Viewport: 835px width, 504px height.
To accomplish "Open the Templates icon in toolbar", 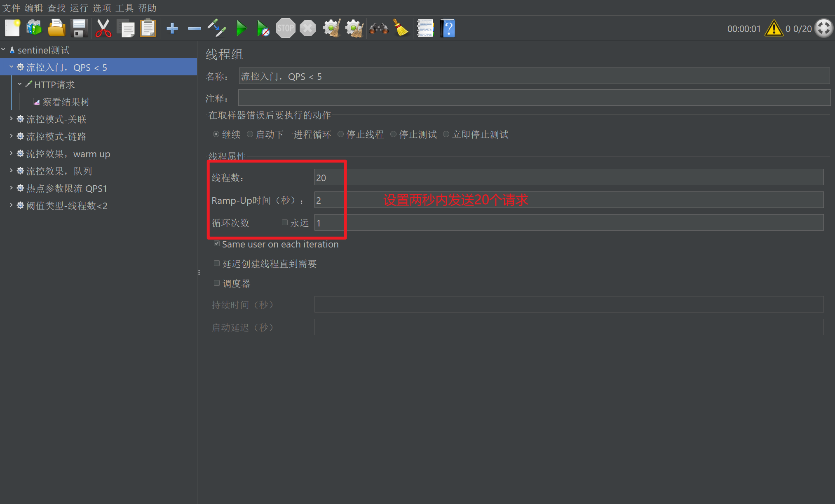I will pos(34,28).
